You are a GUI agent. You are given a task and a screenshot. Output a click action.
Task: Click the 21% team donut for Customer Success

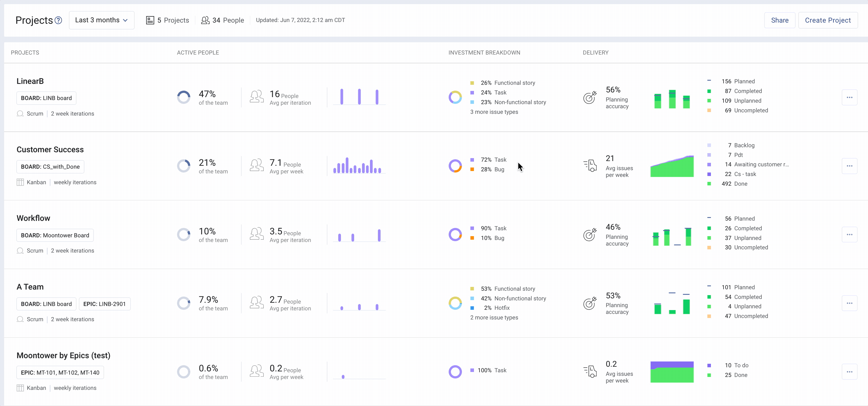184,166
